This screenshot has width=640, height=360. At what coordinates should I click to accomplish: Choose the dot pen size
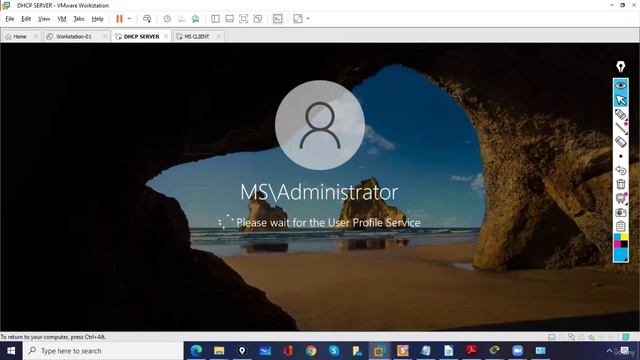pyautogui.click(x=620, y=156)
